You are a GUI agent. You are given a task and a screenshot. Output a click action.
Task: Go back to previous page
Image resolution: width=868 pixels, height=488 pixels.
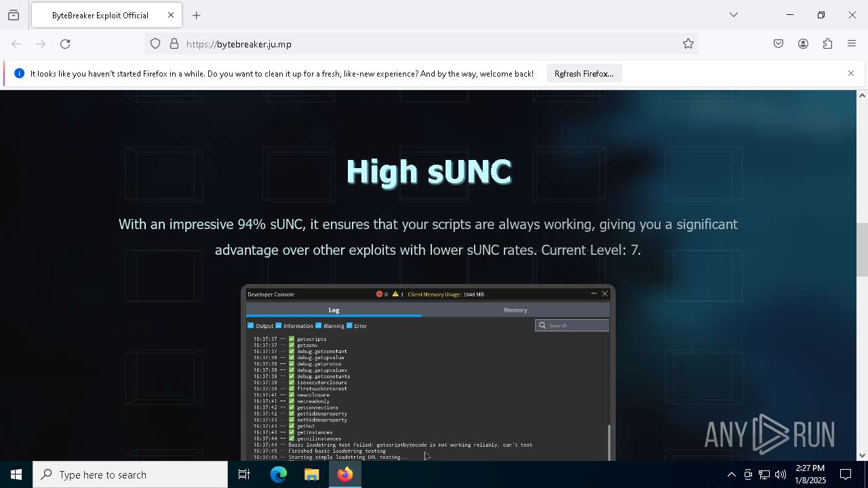(x=16, y=44)
